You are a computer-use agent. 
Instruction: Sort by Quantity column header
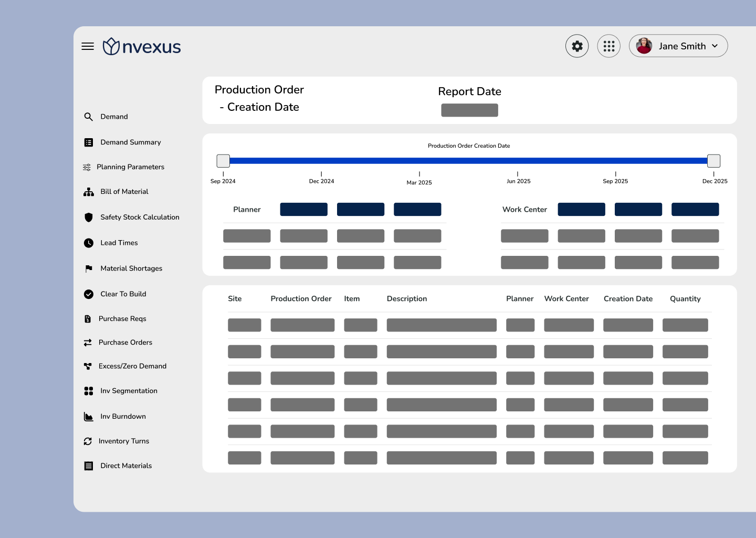[x=685, y=299]
